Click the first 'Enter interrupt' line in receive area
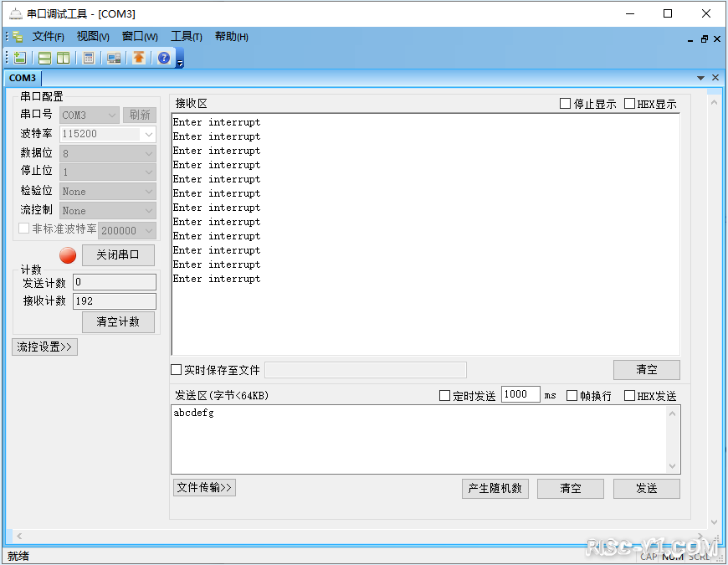The width and height of the screenshot is (728, 565). click(x=217, y=122)
